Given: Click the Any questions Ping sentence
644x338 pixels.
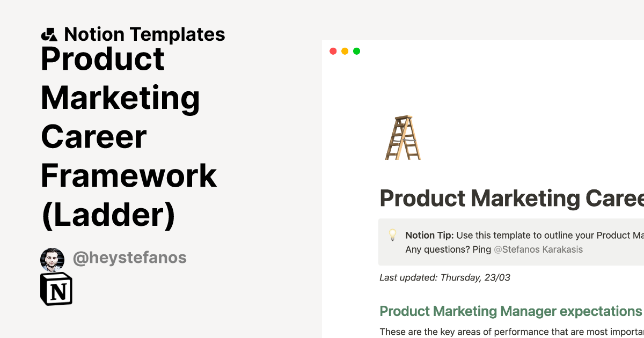Looking at the screenshot, I should tap(448, 249).
